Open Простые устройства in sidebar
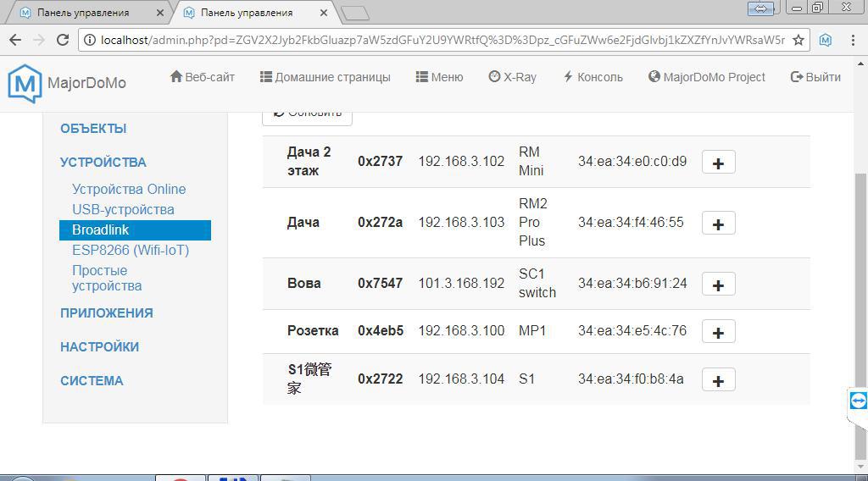The width and height of the screenshot is (868, 481). click(x=107, y=278)
